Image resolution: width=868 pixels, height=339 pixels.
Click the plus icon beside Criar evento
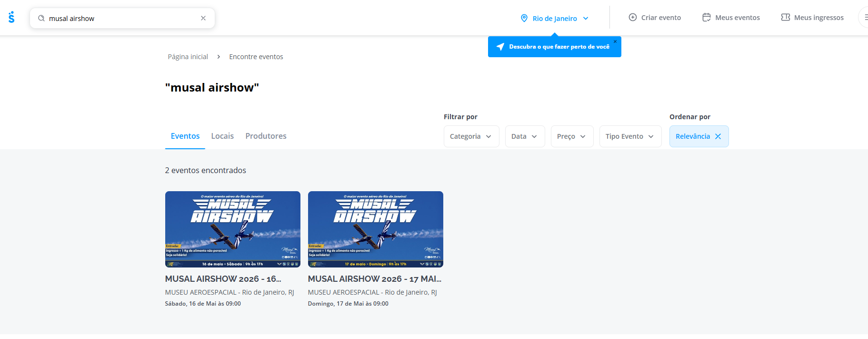[x=633, y=17]
